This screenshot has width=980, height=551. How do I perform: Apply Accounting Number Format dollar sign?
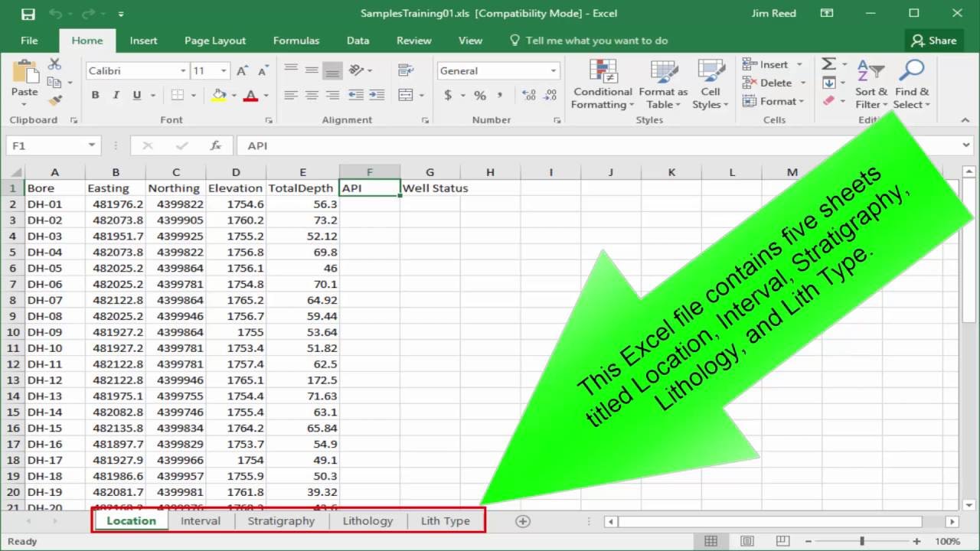coord(448,95)
